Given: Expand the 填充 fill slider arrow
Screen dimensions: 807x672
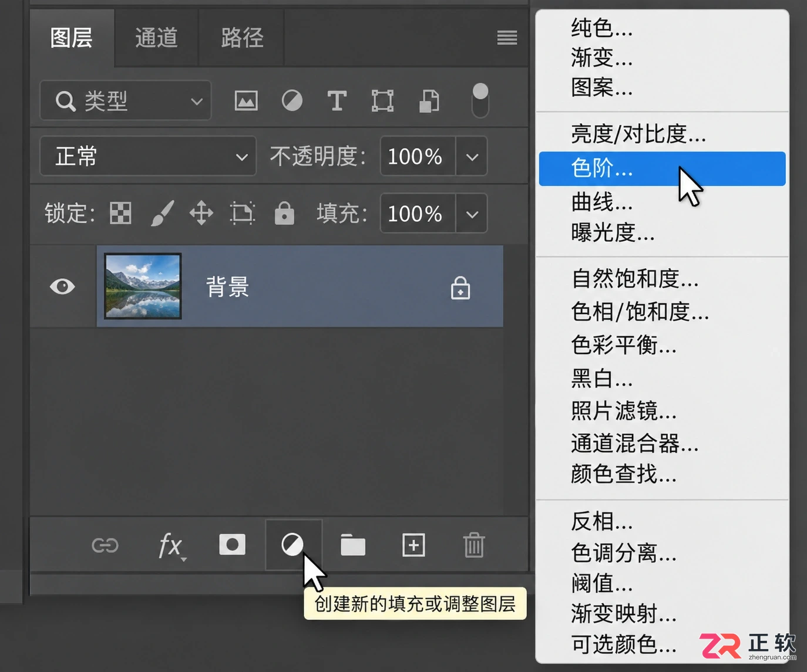Looking at the screenshot, I should click(x=472, y=214).
